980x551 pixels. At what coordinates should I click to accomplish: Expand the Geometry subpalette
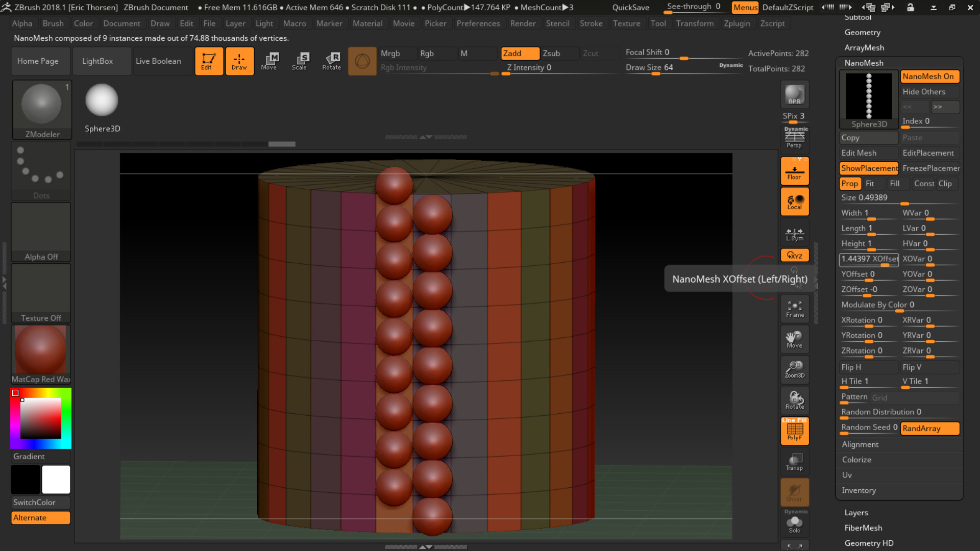pyautogui.click(x=862, y=33)
